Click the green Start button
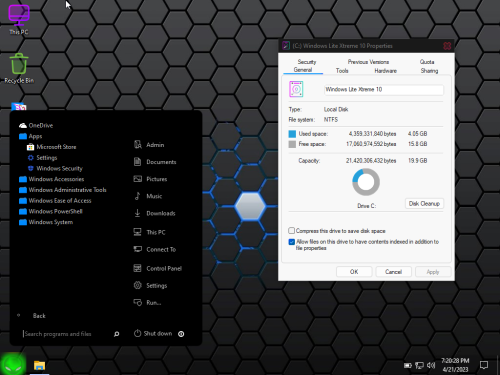This screenshot has height=375, width=500. point(13,364)
